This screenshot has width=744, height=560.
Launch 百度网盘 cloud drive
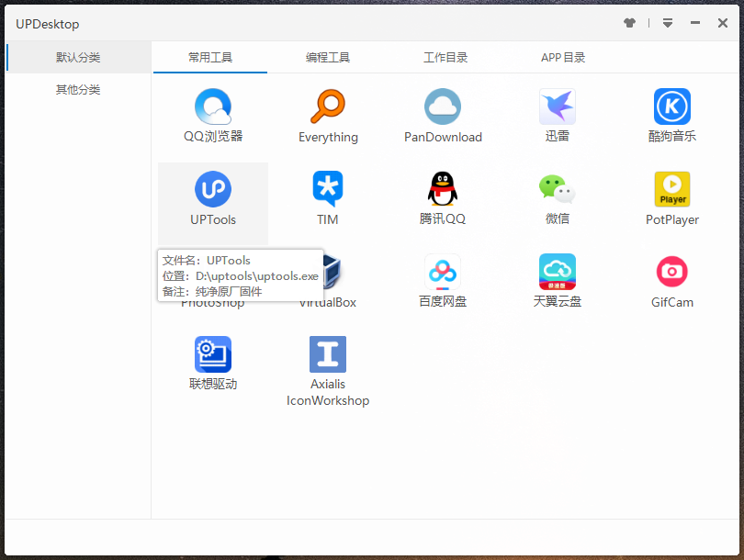443,273
